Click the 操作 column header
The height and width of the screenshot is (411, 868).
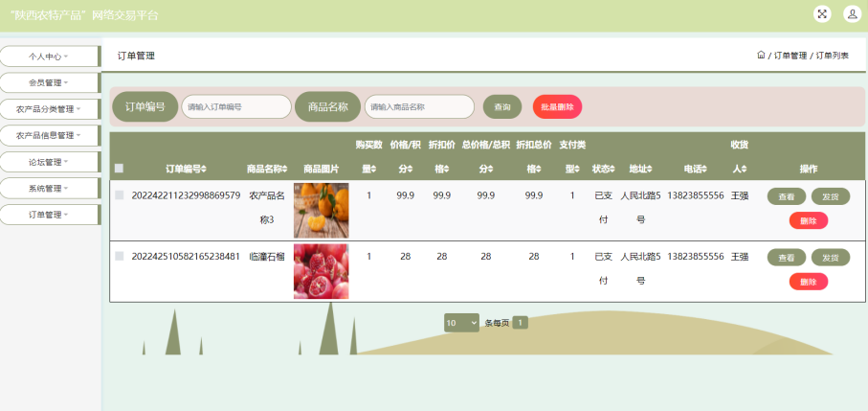coord(809,169)
